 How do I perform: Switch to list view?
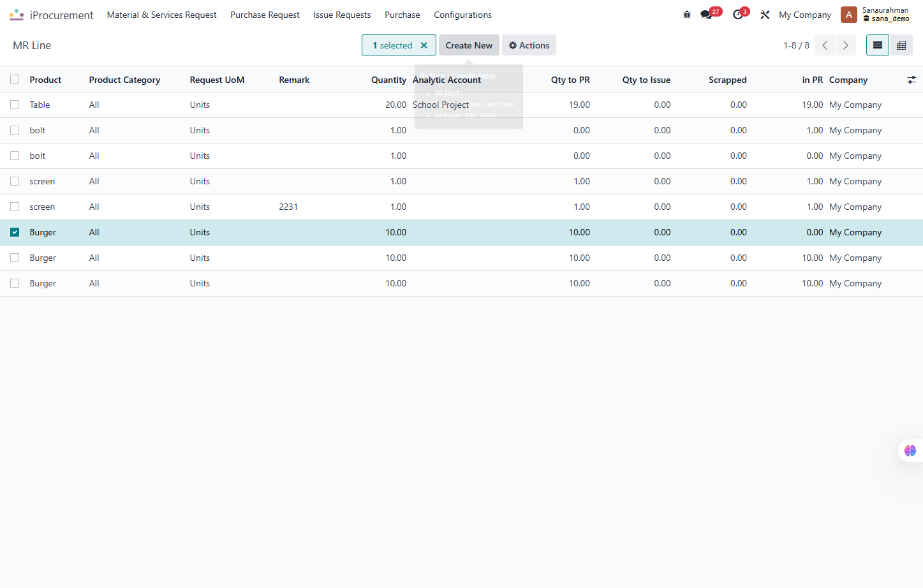pyautogui.click(x=878, y=45)
